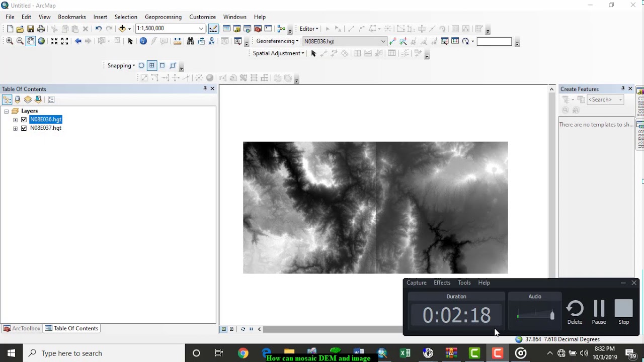Viewport: 644px width, 362px height.
Task: Open the ArcToolbox red toolbox icon
Action: coord(258,29)
